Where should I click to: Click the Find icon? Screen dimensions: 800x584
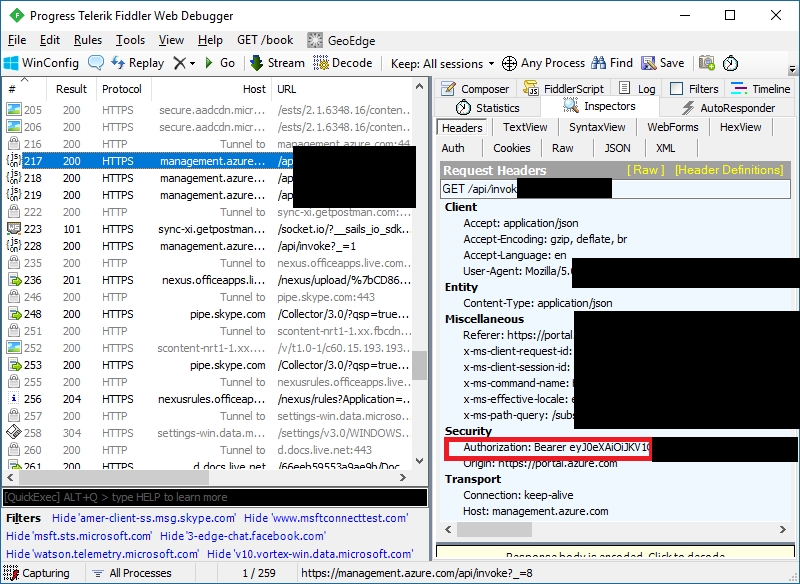point(611,62)
